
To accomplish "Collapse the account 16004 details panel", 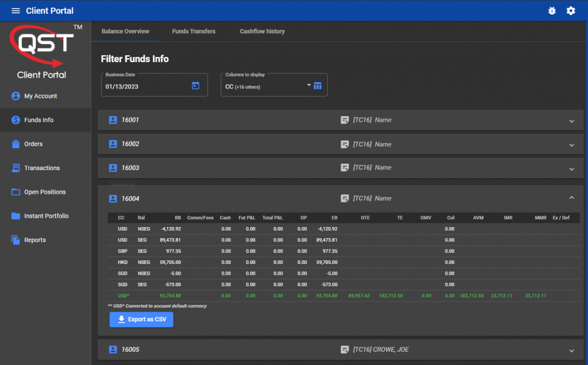I will click(571, 197).
